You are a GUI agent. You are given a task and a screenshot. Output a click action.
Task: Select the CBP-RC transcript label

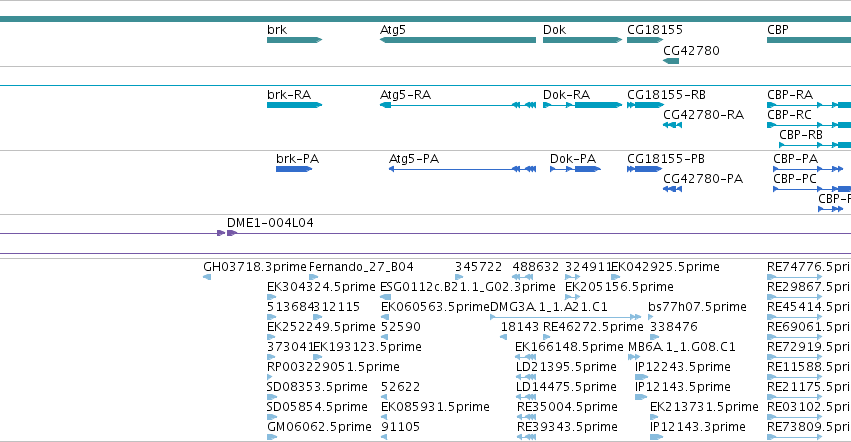coord(789,115)
